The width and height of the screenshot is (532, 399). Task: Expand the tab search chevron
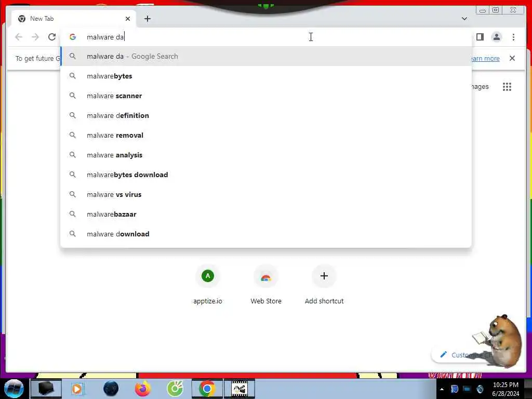[464, 19]
